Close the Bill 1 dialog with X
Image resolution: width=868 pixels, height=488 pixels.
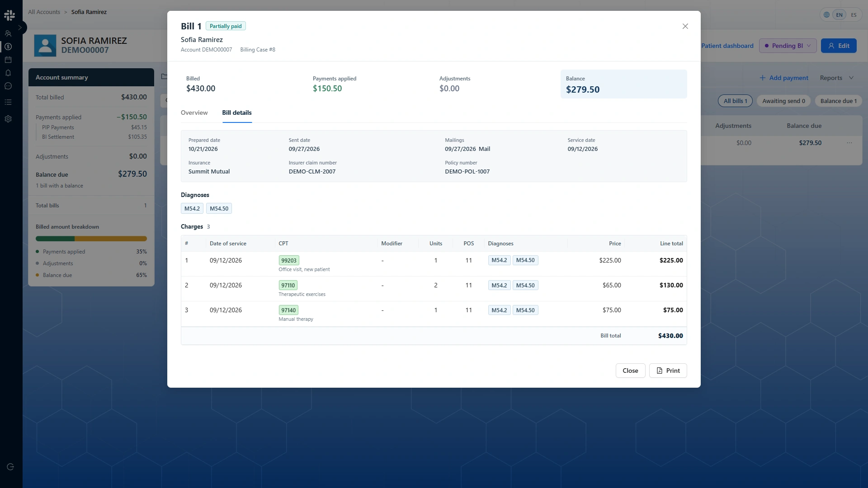click(685, 26)
